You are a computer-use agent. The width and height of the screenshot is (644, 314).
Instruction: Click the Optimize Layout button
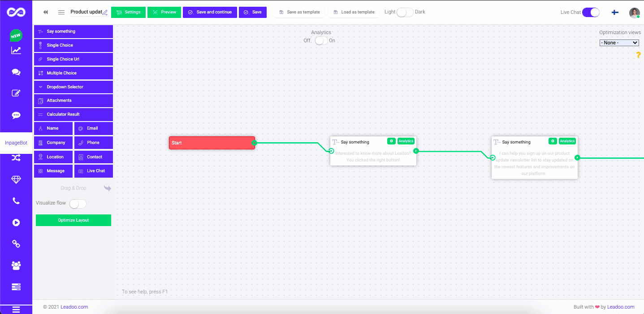tap(73, 220)
